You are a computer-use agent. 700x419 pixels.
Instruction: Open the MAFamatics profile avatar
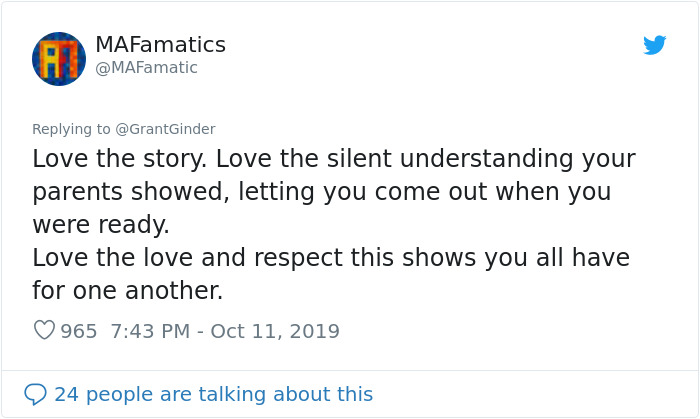pyautogui.click(x=58, y=57)
